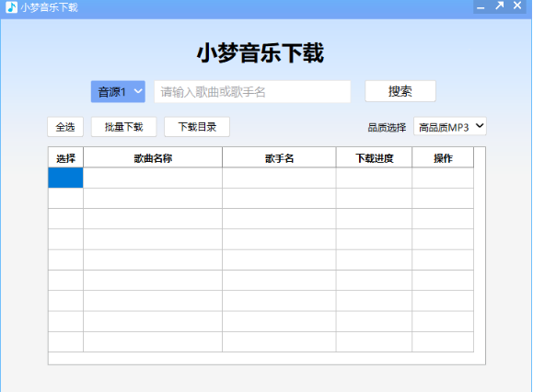Click the 搜索 search button

(400, 91)
